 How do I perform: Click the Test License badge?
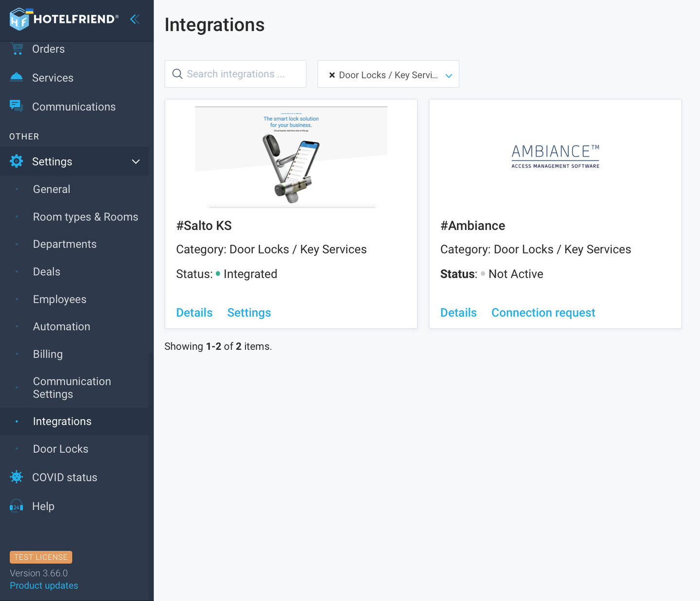tap(41, 557)
